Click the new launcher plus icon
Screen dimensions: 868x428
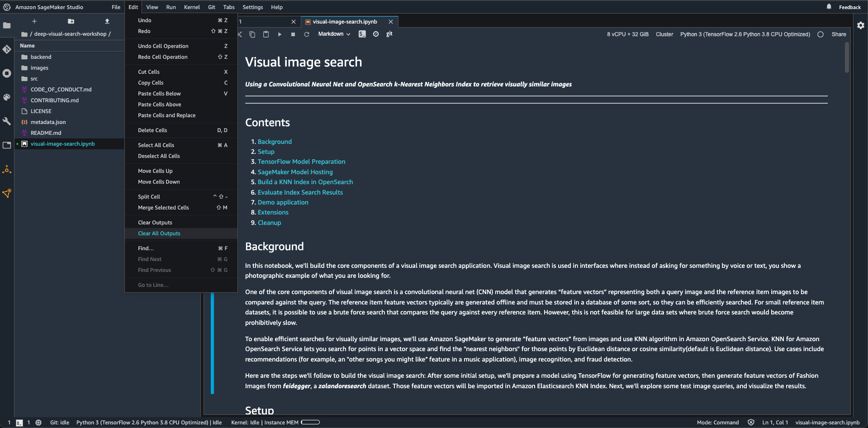pos(34,21)
